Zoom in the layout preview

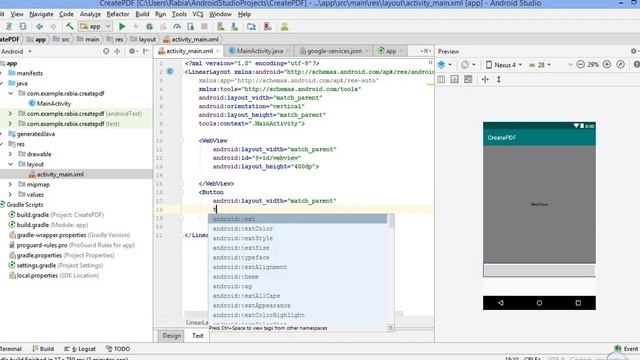607,64
